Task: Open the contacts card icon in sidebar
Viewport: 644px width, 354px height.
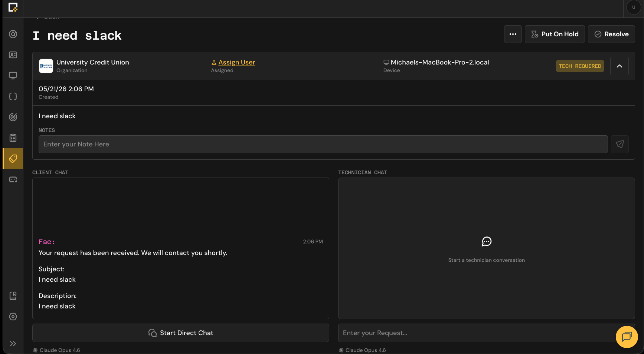Action: point(13,55)
